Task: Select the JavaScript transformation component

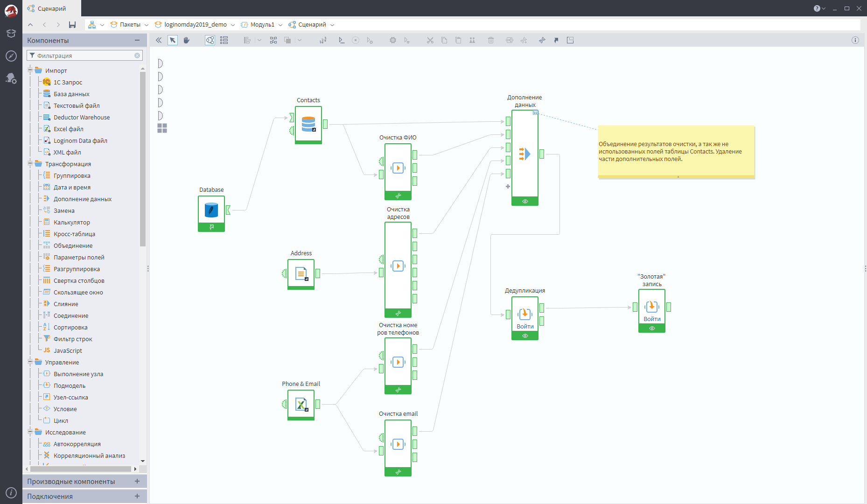Action: tap(68, 350)
